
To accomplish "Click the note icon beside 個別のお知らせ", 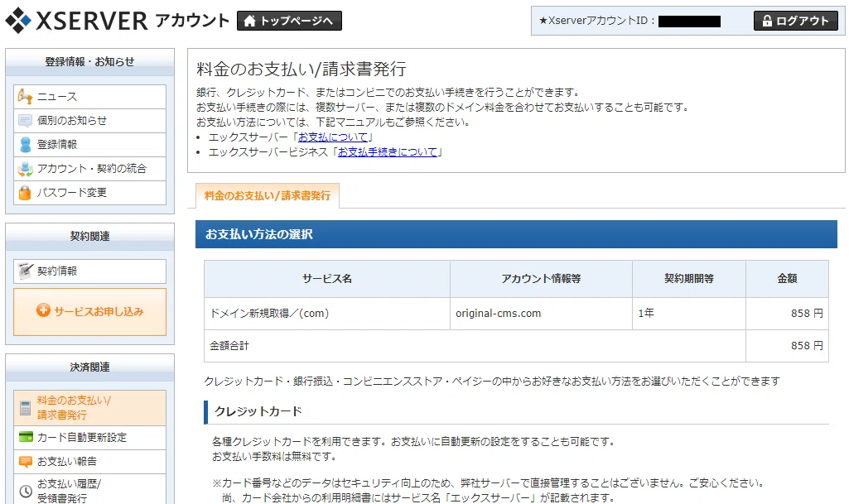I will pos(25,121).
